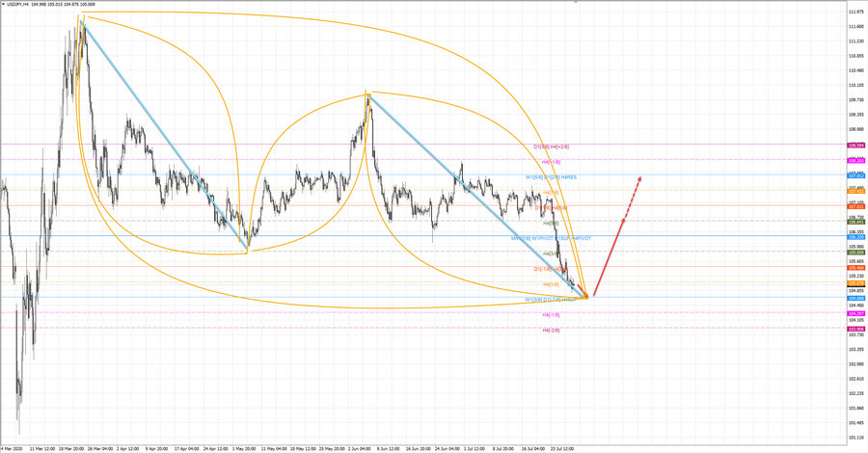Click the 11 May 04:00 time label
The image size is (868, 453).
pyautogui.click(x=274, y=449)
